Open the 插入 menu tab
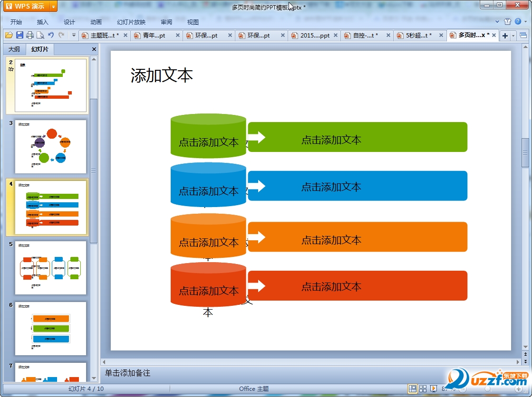Viewport: 532px width, 397px height. click(42, 22)
